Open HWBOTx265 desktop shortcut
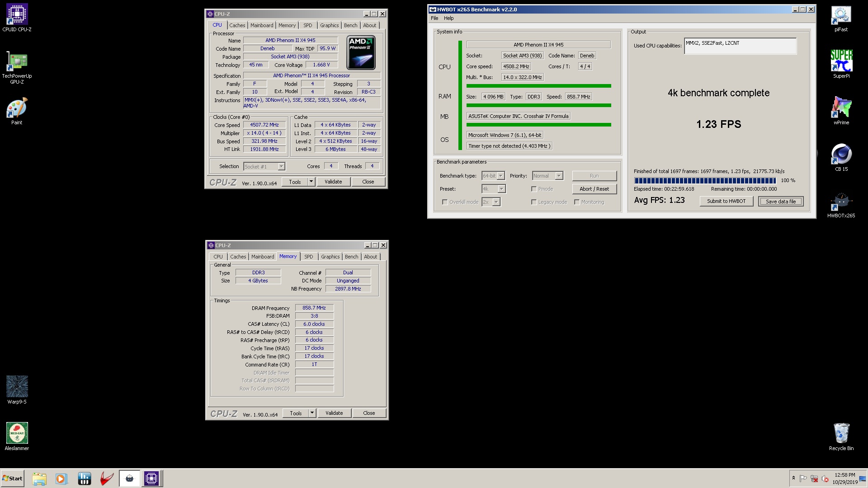This screenshot has height=488, width=868. click(841, 204)
